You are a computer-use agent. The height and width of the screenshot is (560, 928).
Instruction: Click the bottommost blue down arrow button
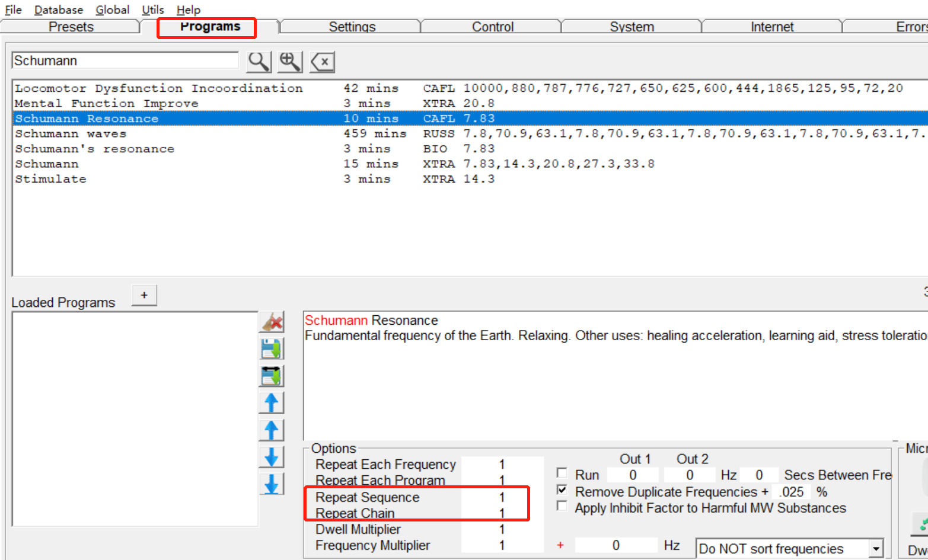pos(272,484)
